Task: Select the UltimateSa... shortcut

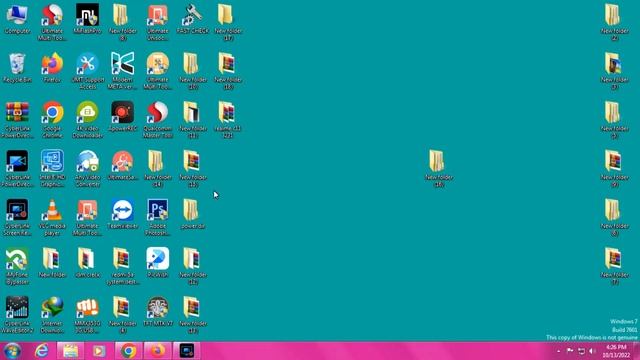Action: [122, 165]
